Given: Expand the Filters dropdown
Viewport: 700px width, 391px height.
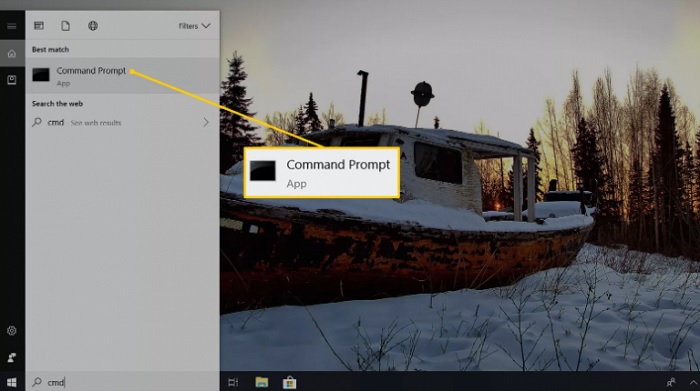Looking at the screenshot, I should click(194, 26).
